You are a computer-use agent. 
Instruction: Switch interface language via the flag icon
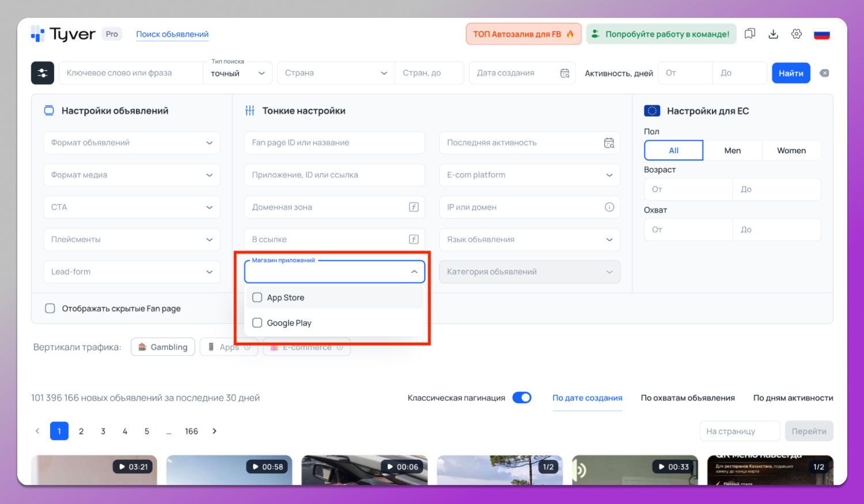pyautogui.click(x=822, y=33)
